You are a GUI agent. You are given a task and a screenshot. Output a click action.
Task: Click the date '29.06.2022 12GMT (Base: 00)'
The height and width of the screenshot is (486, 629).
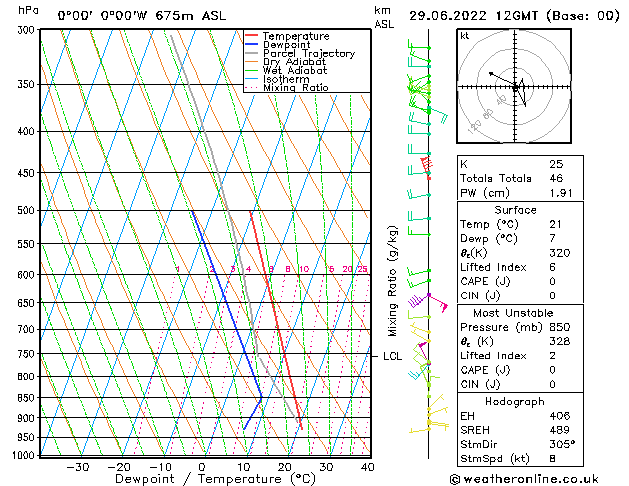pyautogui.click(x=514, y=16)
